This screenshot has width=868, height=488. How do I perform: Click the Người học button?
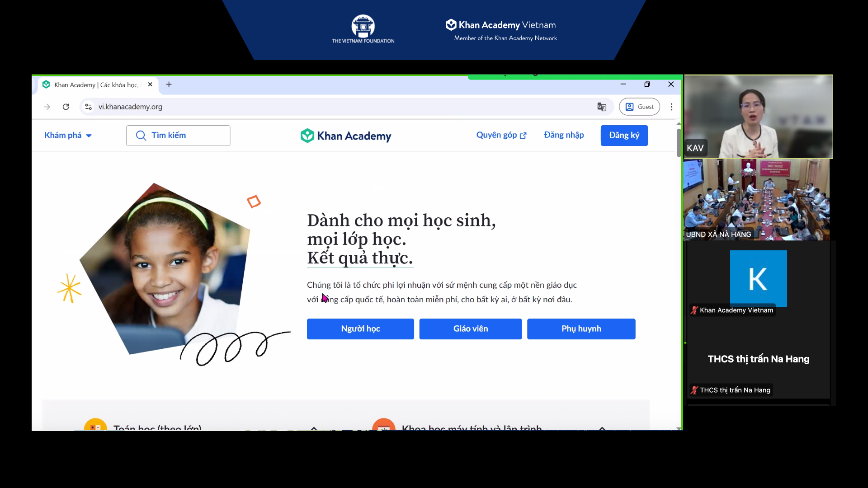(x=360, y=329)
